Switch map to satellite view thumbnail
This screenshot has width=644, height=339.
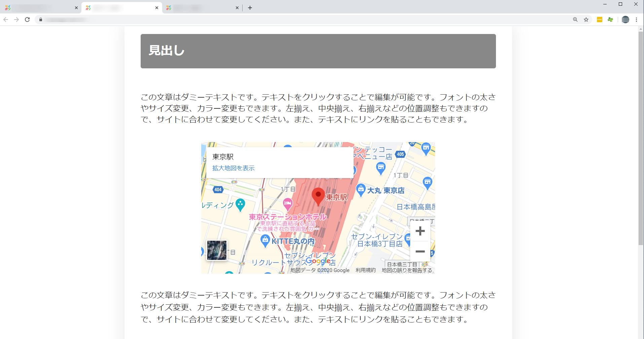coord(217,250)
